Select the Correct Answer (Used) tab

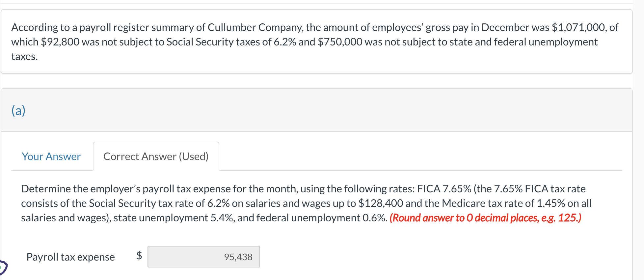(156, 156)
